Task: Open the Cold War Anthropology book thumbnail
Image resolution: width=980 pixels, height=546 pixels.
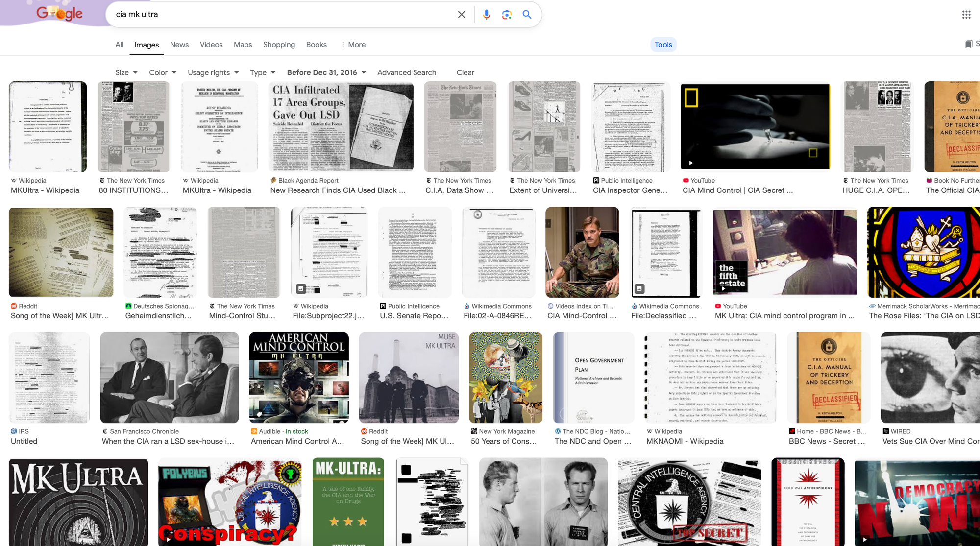Action: coord(808,502)
